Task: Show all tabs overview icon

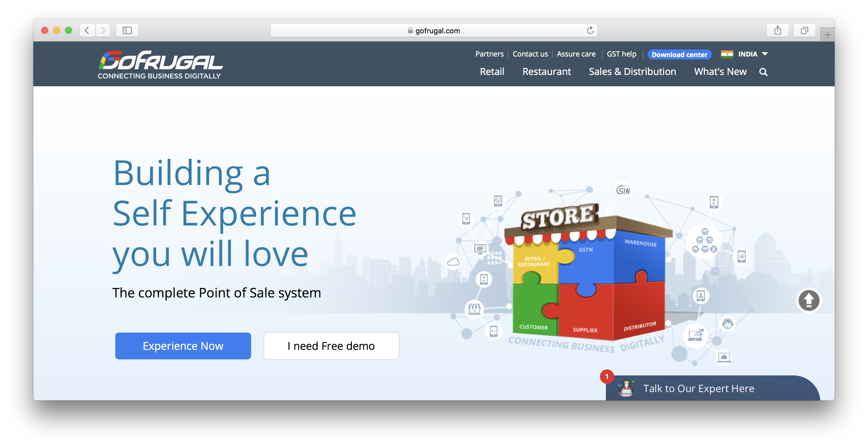Action: tap(804, 30)
